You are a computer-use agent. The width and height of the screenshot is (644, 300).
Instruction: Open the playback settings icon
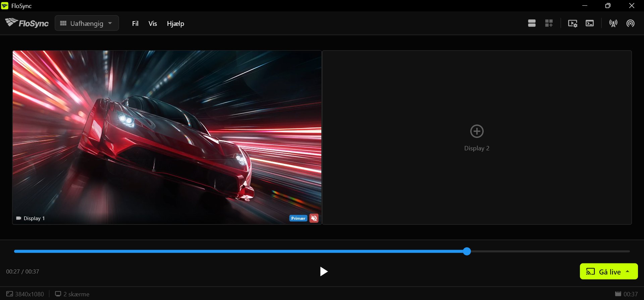tap(573, 23)
